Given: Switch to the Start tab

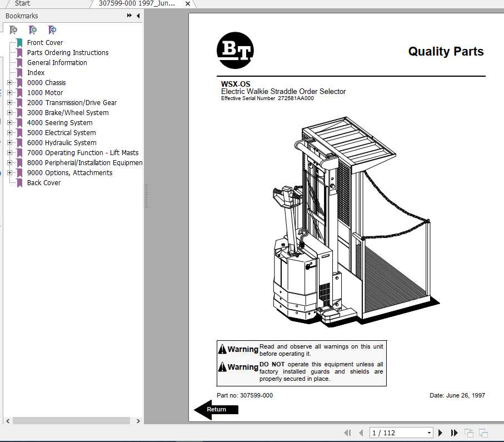Looking at the screenshot, I should [x=22, y=3].
